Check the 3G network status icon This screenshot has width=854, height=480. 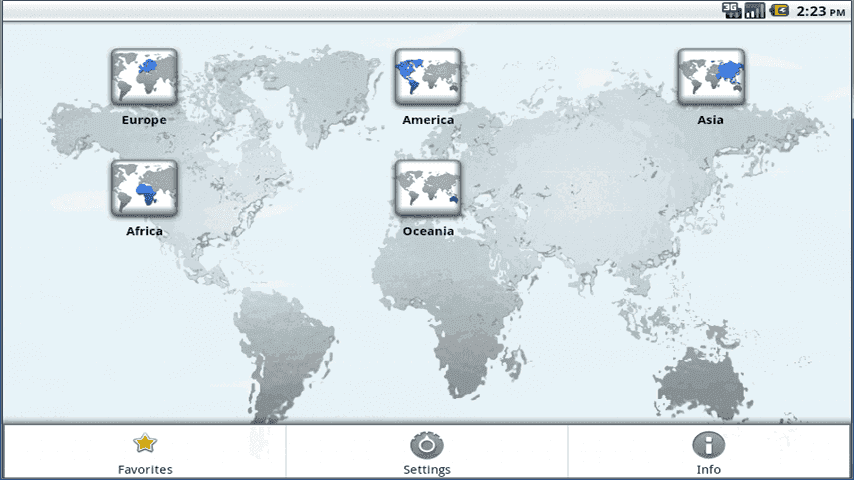pyautogui.click(x=731, y=10)
